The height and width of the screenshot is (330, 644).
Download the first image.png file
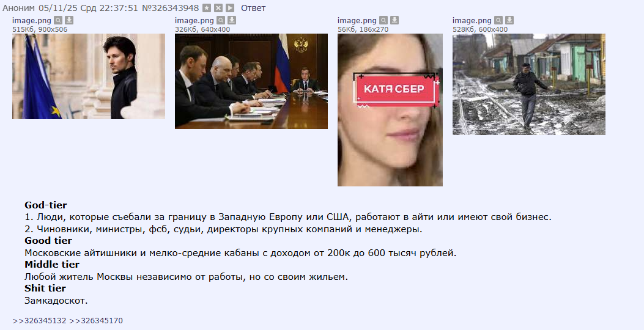(69, 20)
